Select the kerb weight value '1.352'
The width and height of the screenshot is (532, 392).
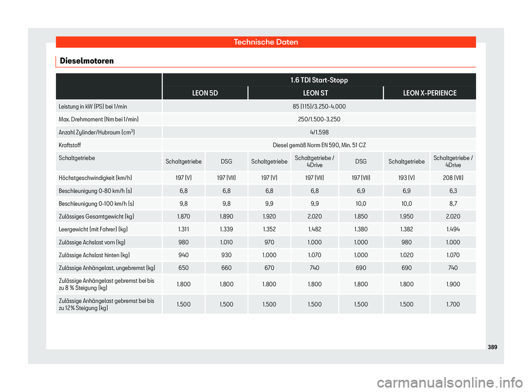269,229
